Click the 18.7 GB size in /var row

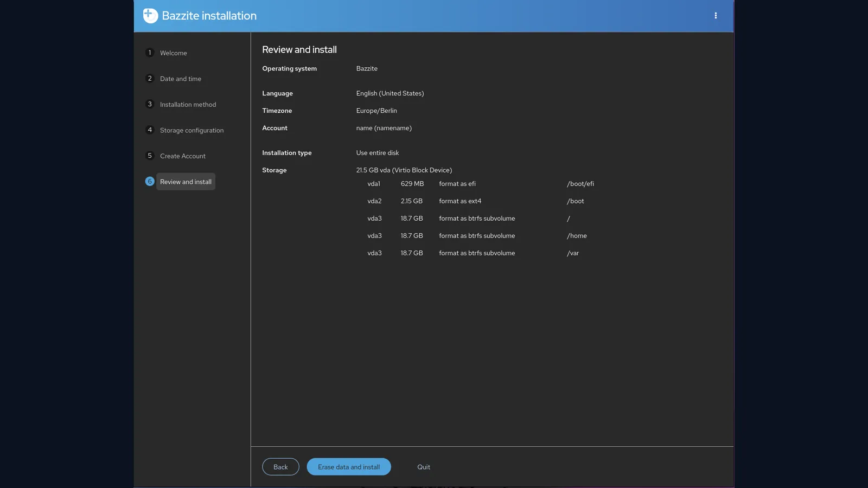click(412, 253)
